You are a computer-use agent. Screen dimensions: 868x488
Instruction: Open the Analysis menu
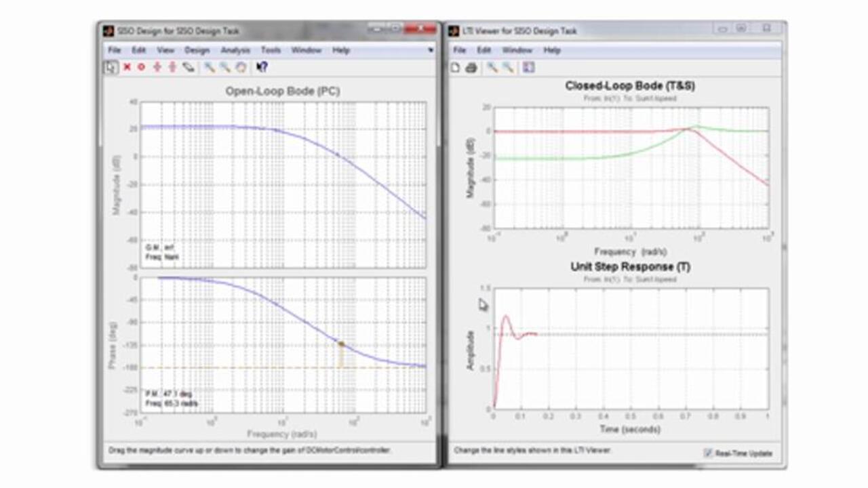tap(235, 50)
